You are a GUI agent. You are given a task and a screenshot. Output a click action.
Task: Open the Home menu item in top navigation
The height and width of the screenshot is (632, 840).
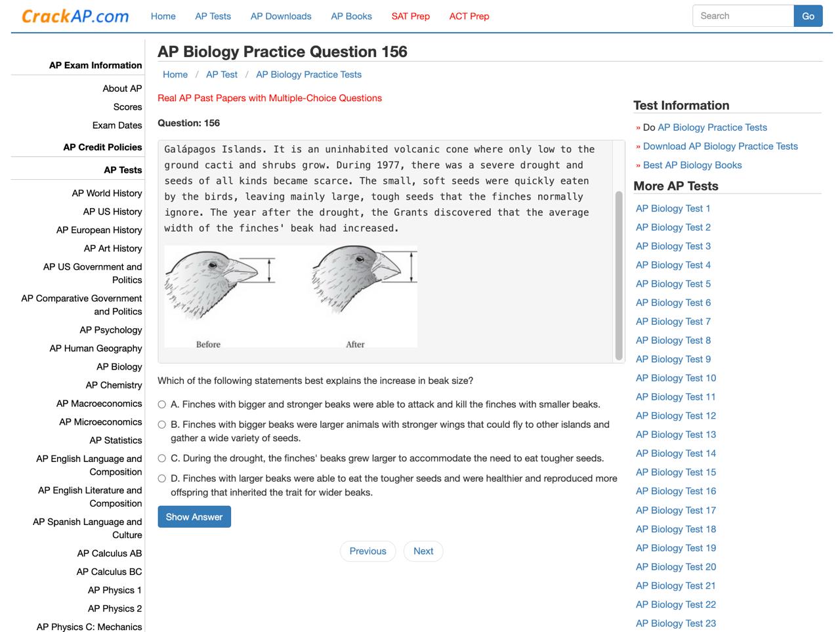[x=163, y=16]
